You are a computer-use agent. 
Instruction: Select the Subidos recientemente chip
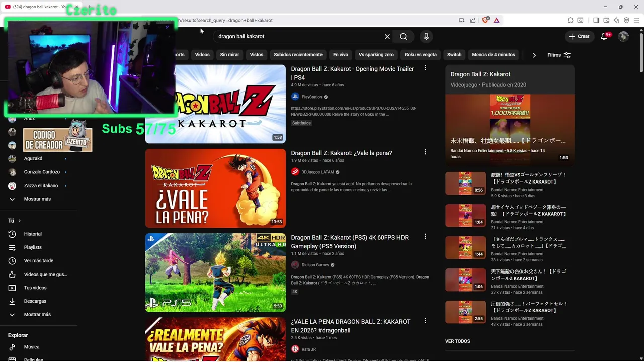pos(298,55)
